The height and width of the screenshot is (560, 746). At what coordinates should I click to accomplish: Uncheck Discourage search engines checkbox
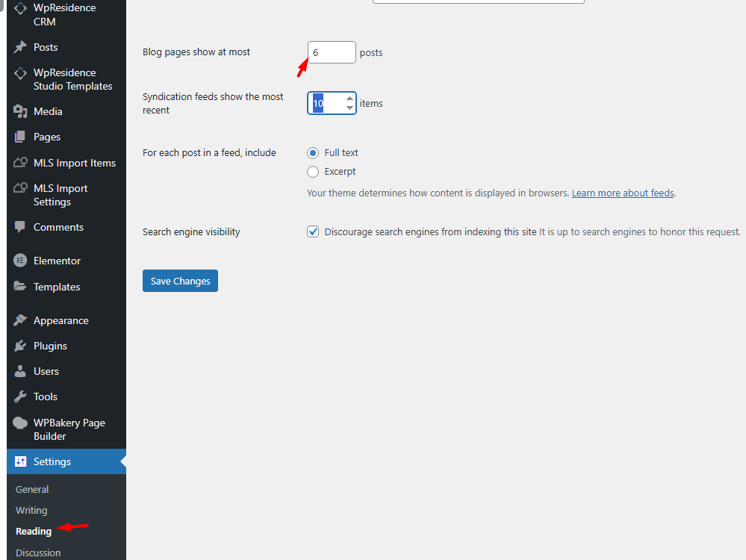tap(313, 231)
